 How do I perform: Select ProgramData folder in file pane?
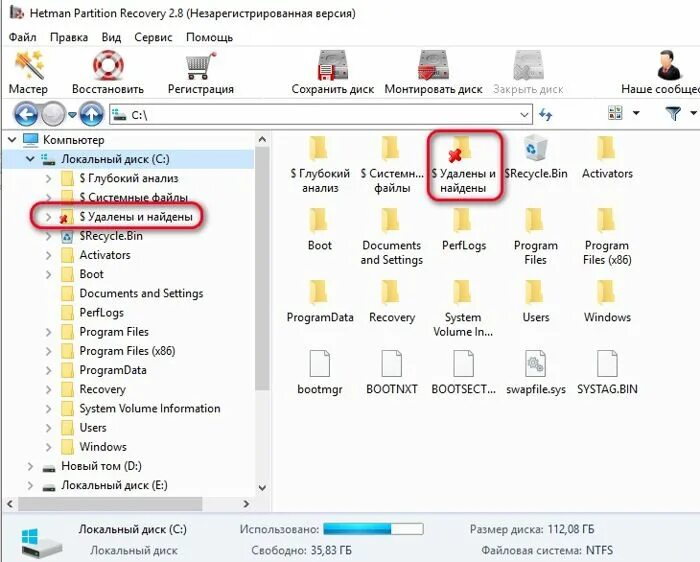(320, 302)
